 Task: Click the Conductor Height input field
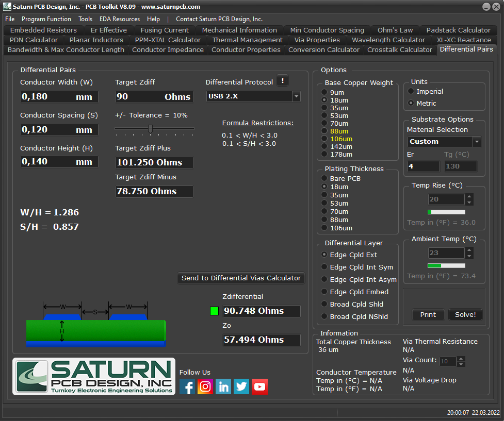pyautogui.click(x=59, y=162)
